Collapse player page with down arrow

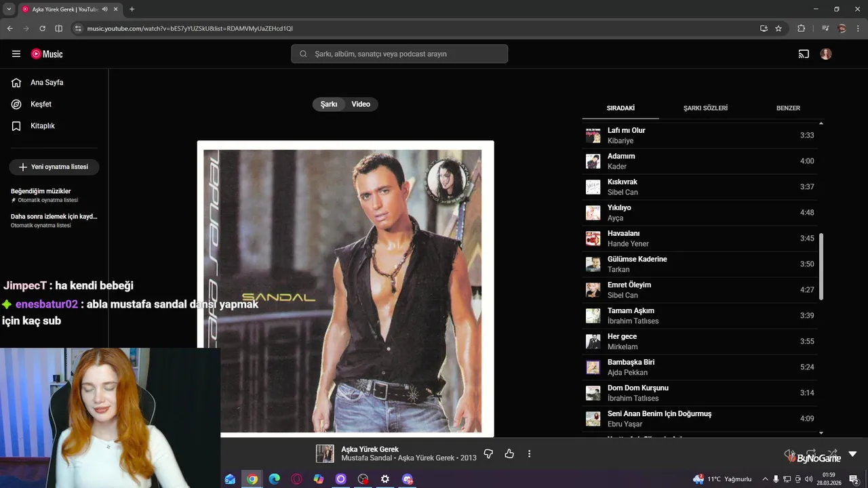pos(852,454)
